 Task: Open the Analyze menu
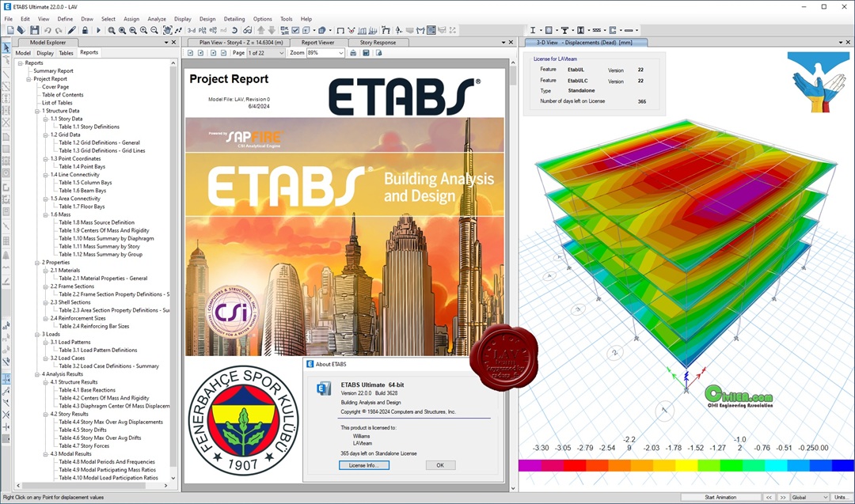(x=157, y=18)
